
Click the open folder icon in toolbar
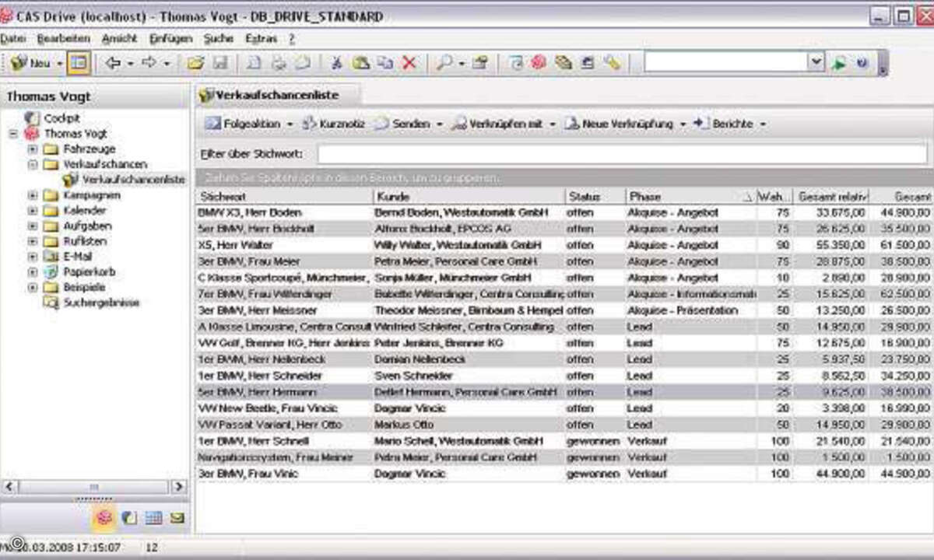point(195,64)
